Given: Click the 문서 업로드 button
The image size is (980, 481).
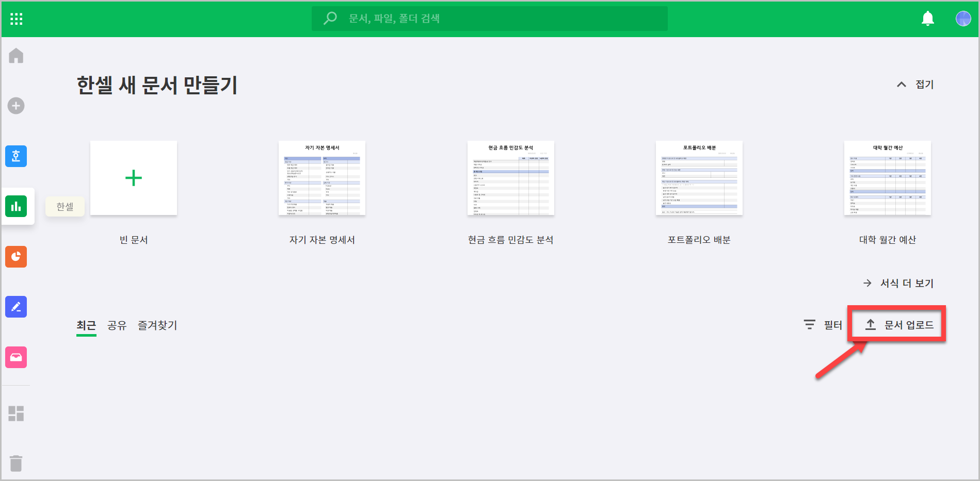Looking at the screenshot, I should [899, 325].
